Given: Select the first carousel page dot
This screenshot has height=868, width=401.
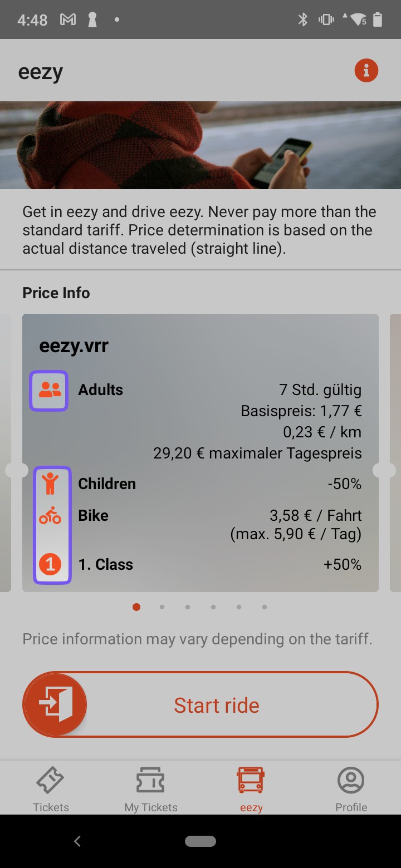Looking at the screenshot, I should (136, 607).
